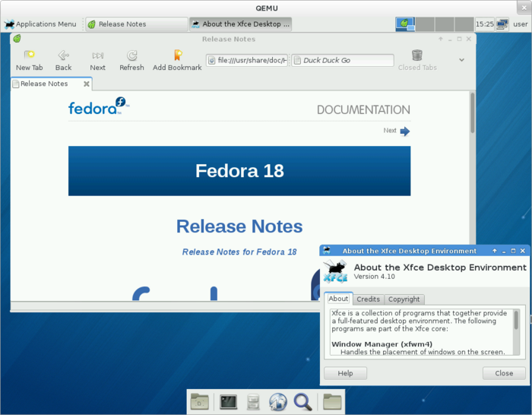Click the Fedora 18 banner title
This screenshot has height=415, width=532.
239,171
